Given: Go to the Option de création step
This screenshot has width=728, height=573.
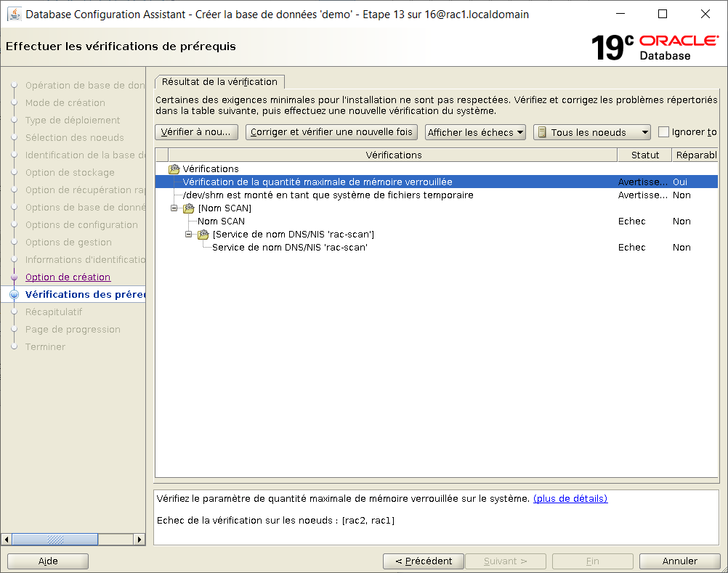Looking at the screenshot, I should tap(68, 277).
